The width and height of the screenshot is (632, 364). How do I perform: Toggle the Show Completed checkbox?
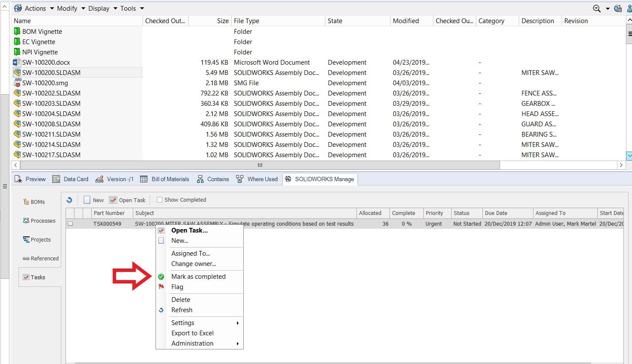click(x=160, y=200)
